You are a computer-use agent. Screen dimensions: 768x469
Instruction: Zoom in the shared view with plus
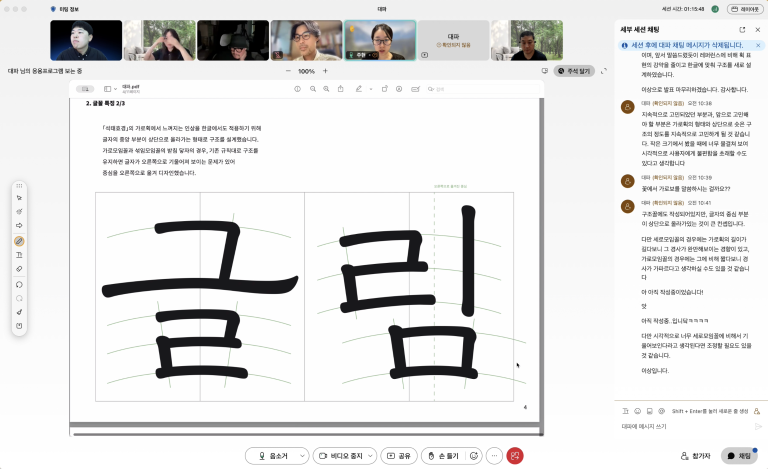[325, 71]
